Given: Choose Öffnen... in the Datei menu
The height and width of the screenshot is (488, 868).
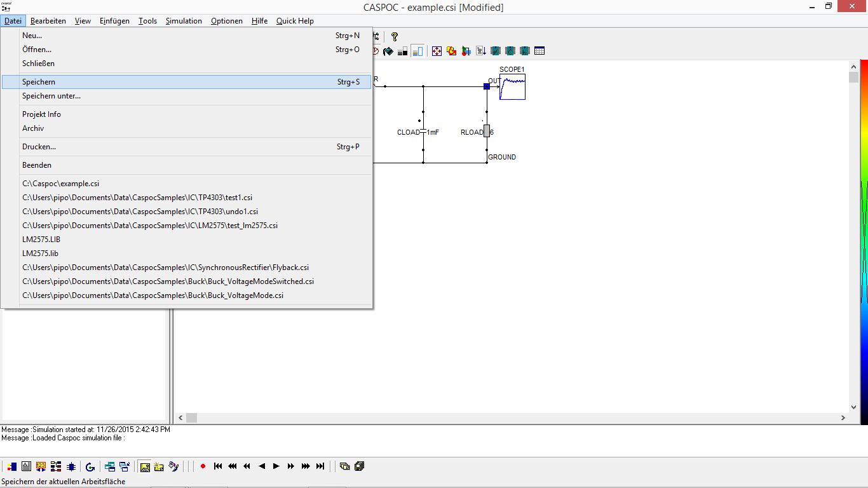Looking at the screenshot, I should pos(187,50).
